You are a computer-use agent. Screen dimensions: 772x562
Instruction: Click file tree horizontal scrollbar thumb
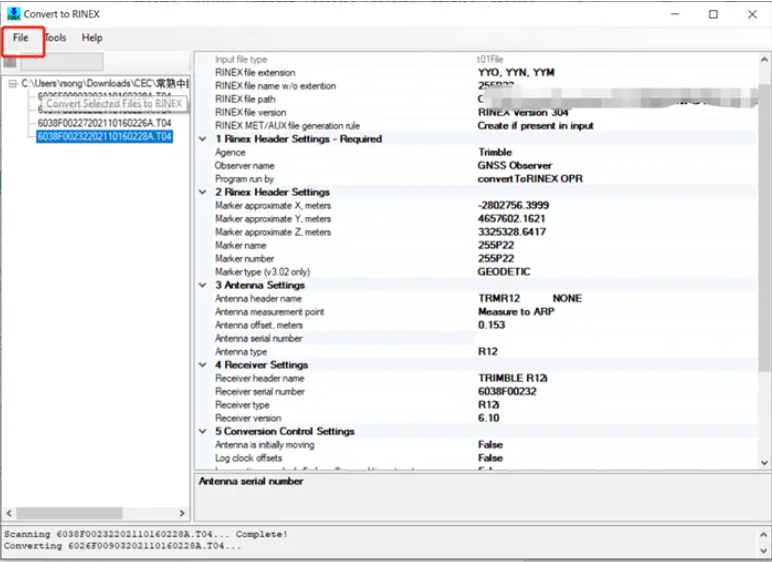69,513
